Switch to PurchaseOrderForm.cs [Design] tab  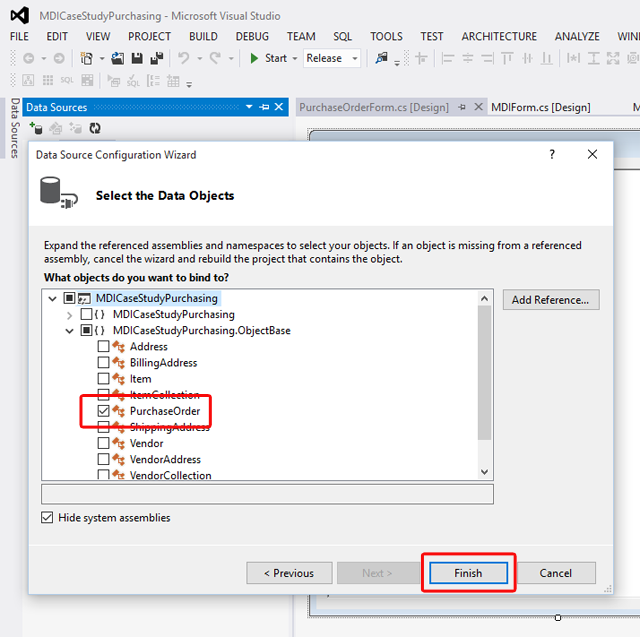[x=373, y=107]
